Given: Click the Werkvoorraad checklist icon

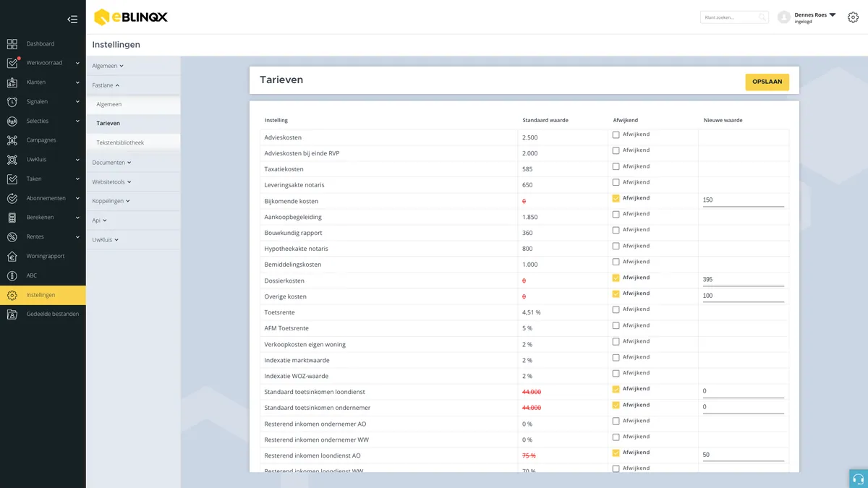Looking at the screenshot, I should 12,63.
